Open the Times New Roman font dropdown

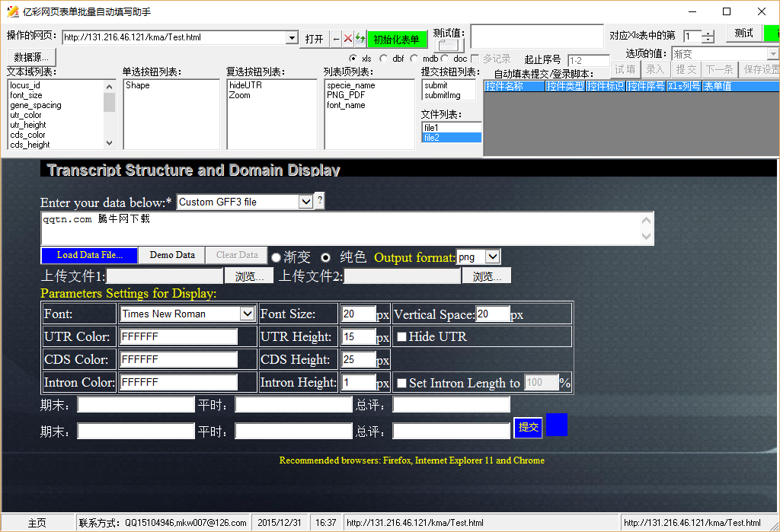(x=247, y=314)
